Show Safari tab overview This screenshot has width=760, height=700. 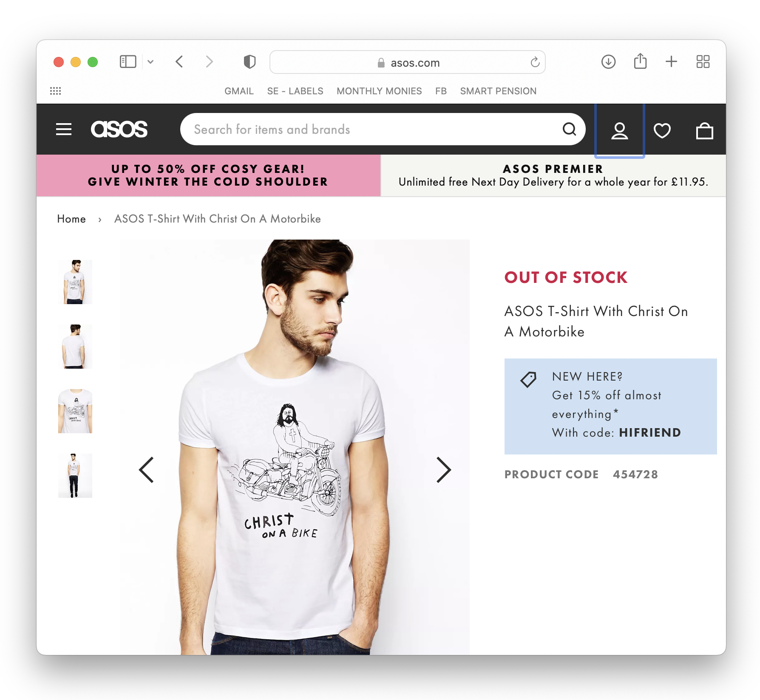point(703,62)
